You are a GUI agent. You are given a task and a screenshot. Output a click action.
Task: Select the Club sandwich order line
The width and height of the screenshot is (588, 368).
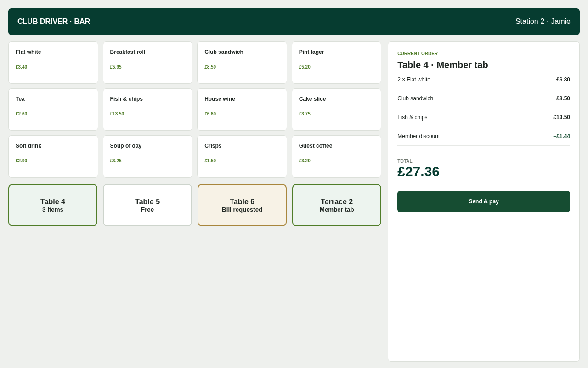pyautogui.click(x=484, y=98)
